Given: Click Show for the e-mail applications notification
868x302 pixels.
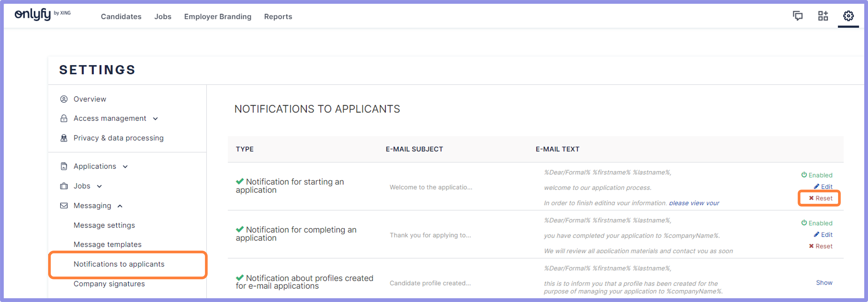Looking at the screenshot, I should click(x=824, y=282).
